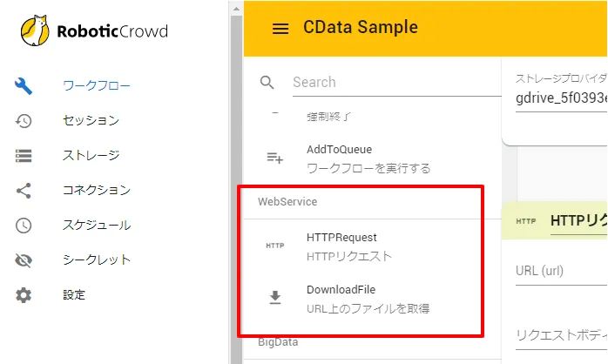Go to the スケジュール menu item
This screenshot has width=608, height=364.
coord(96,225)
